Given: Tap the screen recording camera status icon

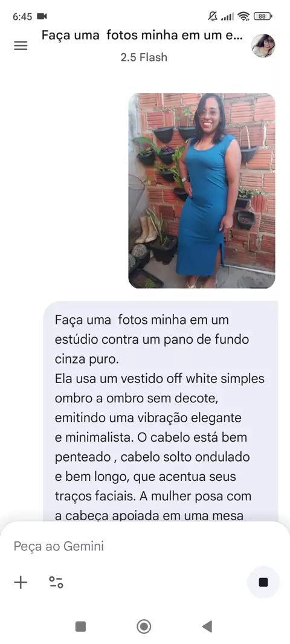Looking at the screenshot, I should pyautogui.click(x=42, y=16).
